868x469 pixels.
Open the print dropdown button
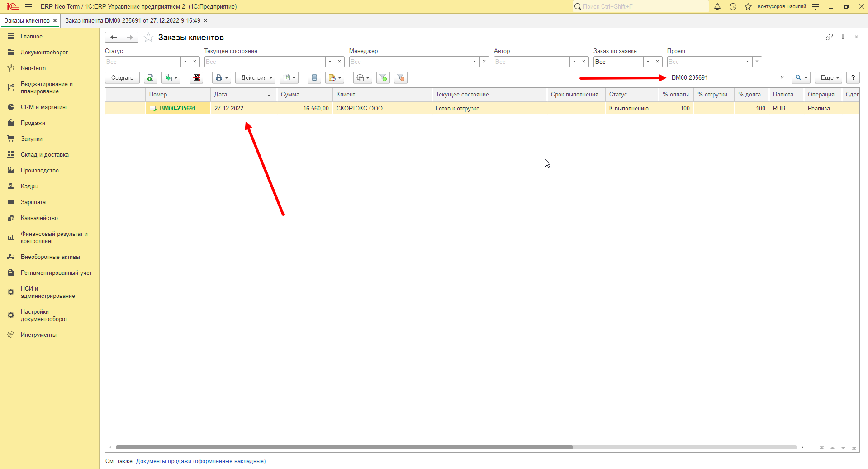tap(222, 78)
